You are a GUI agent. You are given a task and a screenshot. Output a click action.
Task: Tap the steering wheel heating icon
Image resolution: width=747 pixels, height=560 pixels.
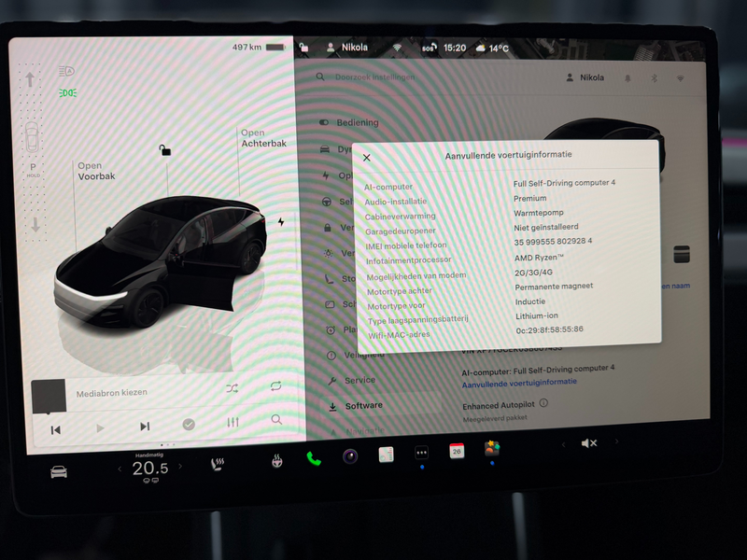[277, 460]
